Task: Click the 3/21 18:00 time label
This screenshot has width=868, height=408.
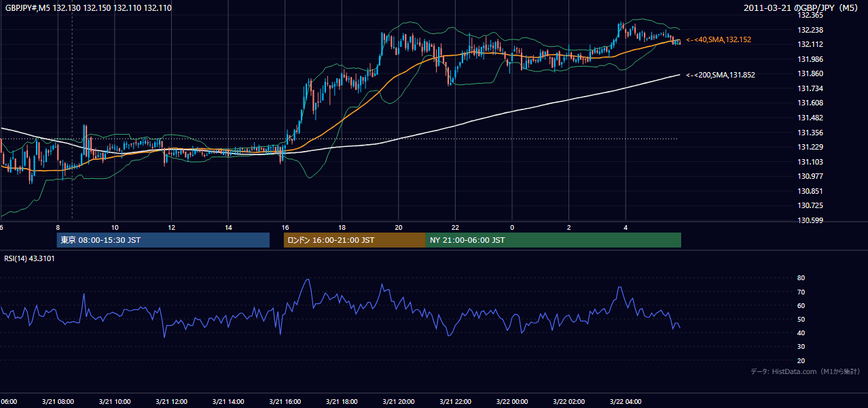Action: click(343, 402)
